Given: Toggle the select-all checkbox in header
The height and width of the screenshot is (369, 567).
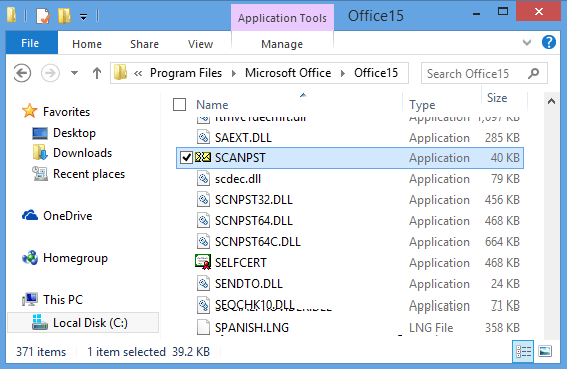Looking at the screenshot, I should pos(179,105).
